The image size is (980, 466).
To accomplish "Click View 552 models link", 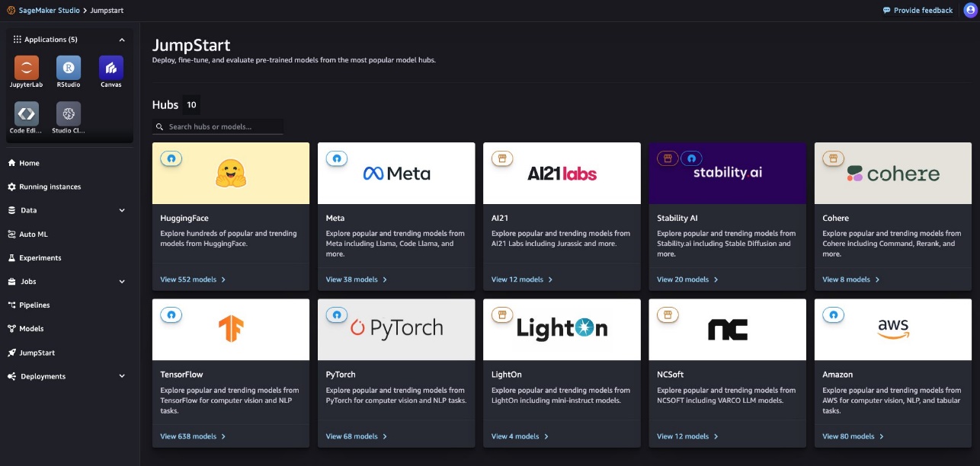I will point(193,279).
